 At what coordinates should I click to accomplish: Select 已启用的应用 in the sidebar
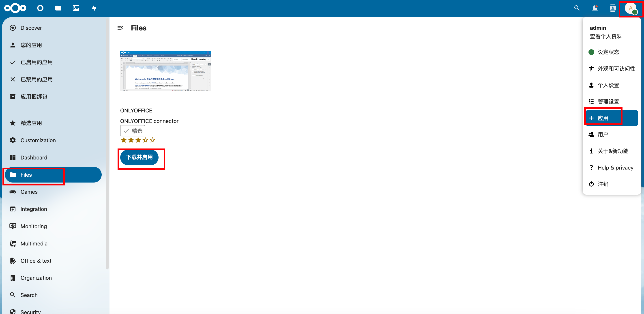53,62
